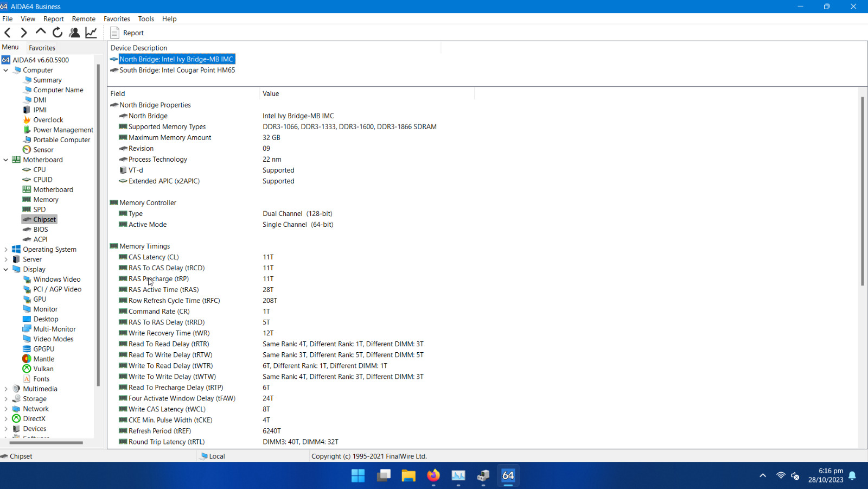Click the Value column header
This screenshot has height=489, width=868.
click(271, 93)
